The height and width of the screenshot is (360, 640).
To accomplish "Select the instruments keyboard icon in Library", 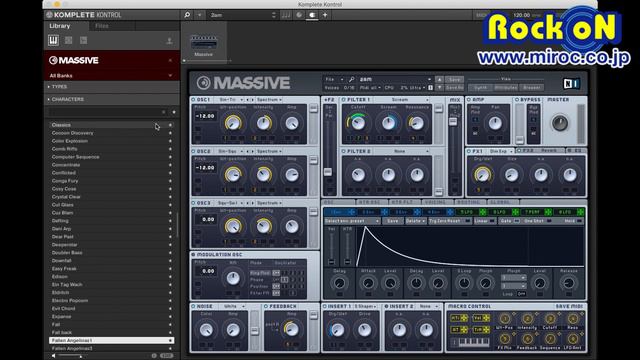I will [x=53, y=40].
